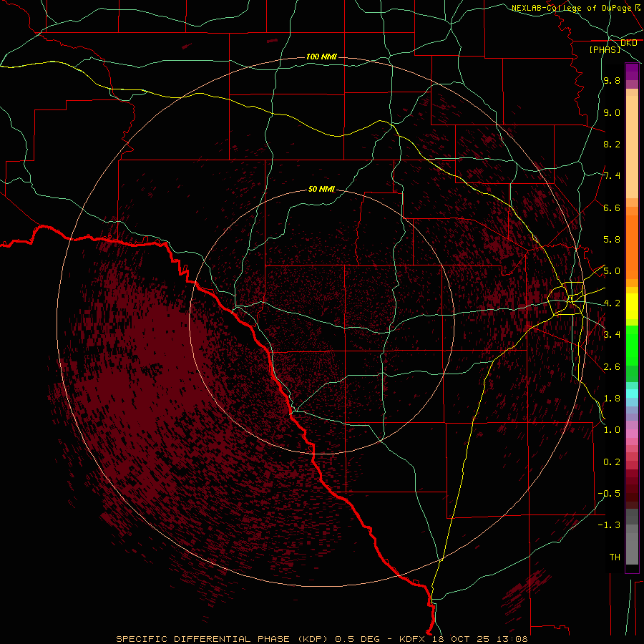Click the bright yellow color bar segment
The image size is (644, 644).
pos(632,306)
